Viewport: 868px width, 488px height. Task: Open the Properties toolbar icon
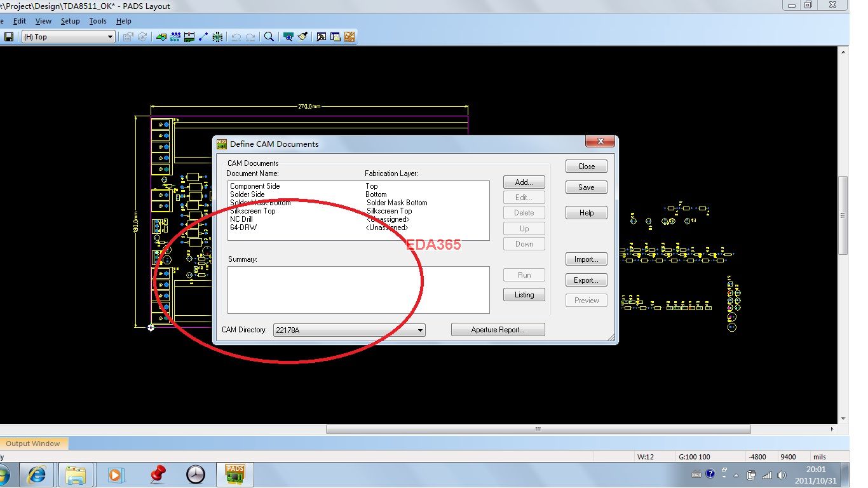(x=128, y=37)
